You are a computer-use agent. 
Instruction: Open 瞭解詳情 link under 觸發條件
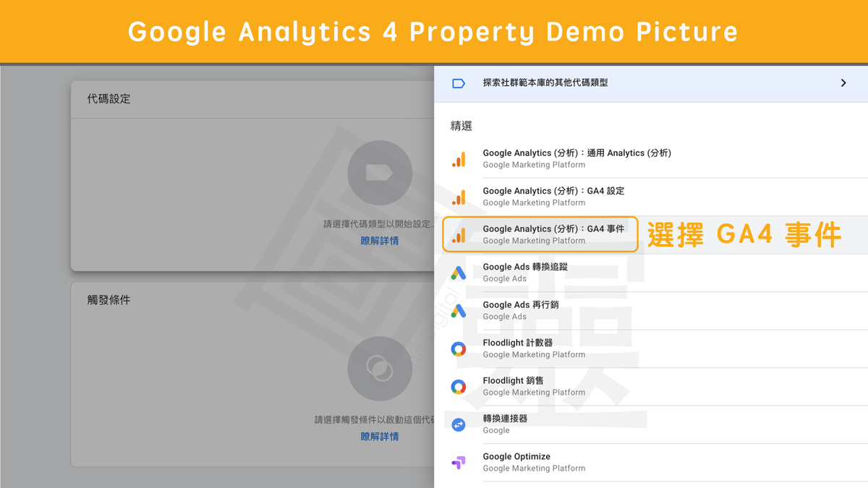coord(380,437)
